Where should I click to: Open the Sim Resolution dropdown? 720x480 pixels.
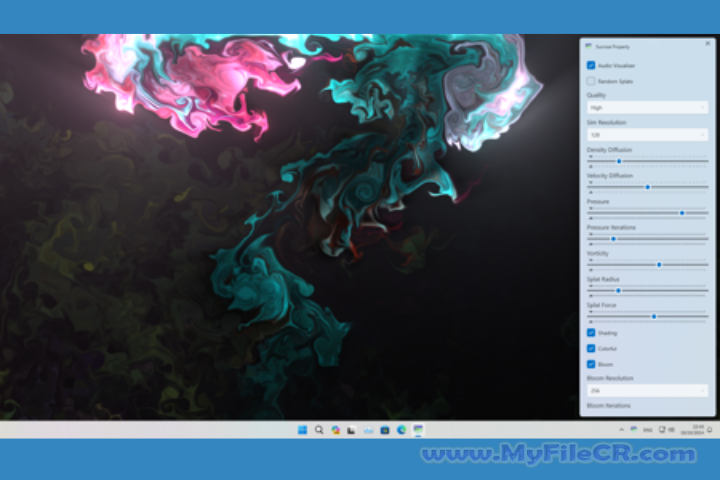pos(647,135)
